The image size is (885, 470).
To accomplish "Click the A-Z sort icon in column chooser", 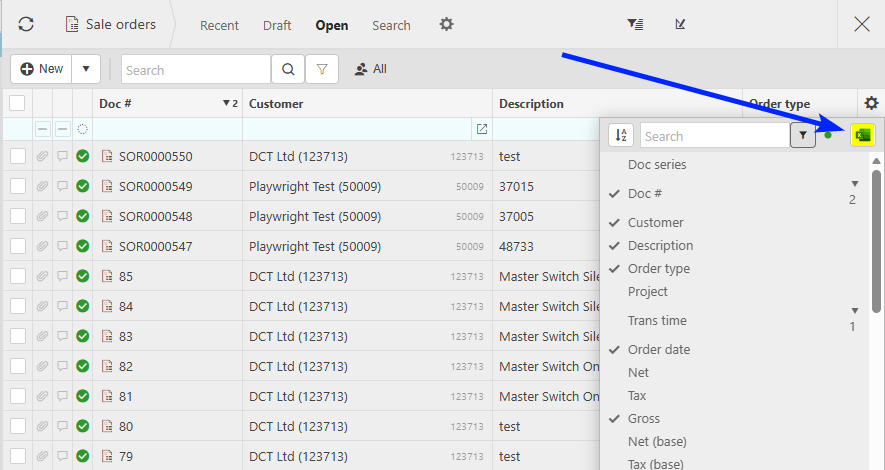I will [621, 135].
